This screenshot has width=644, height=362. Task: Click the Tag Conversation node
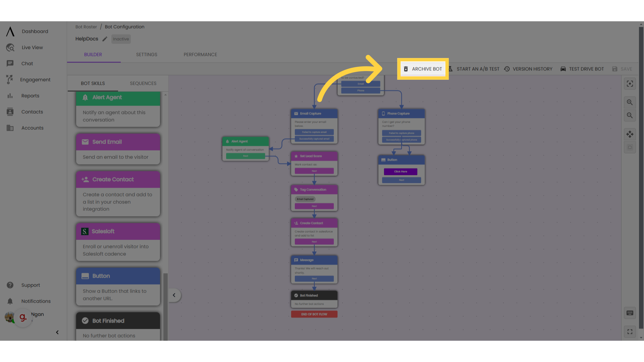click(x=314, y=198)
